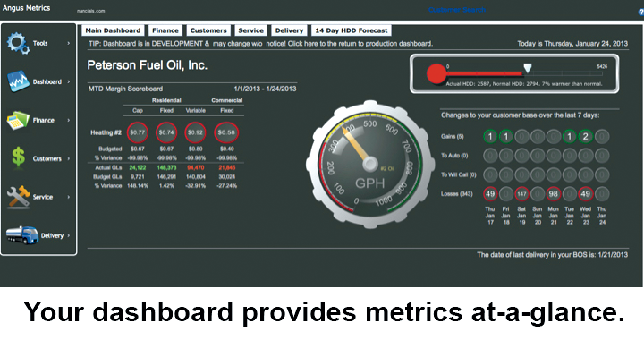Click the Losses (343) row label
The image size is (644, 340).
(457, 194)
